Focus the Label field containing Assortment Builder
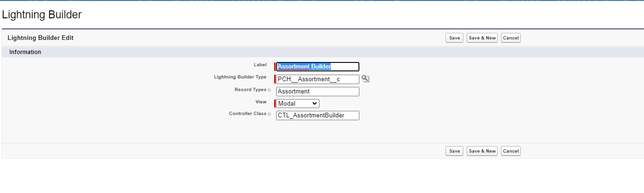 pyautogui.click(x=318, y=67)
